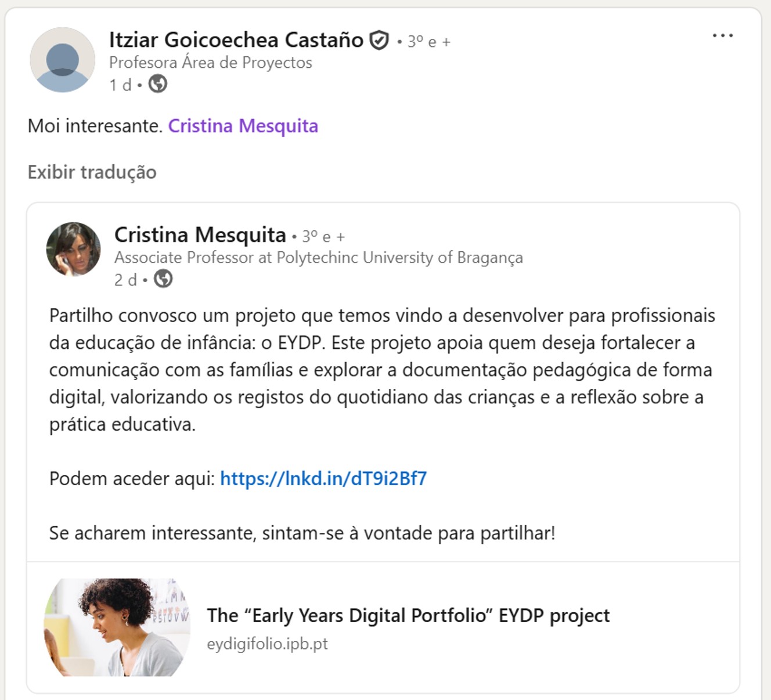
Task: Click the Moi interesante comment text
Action: [95, 126]
